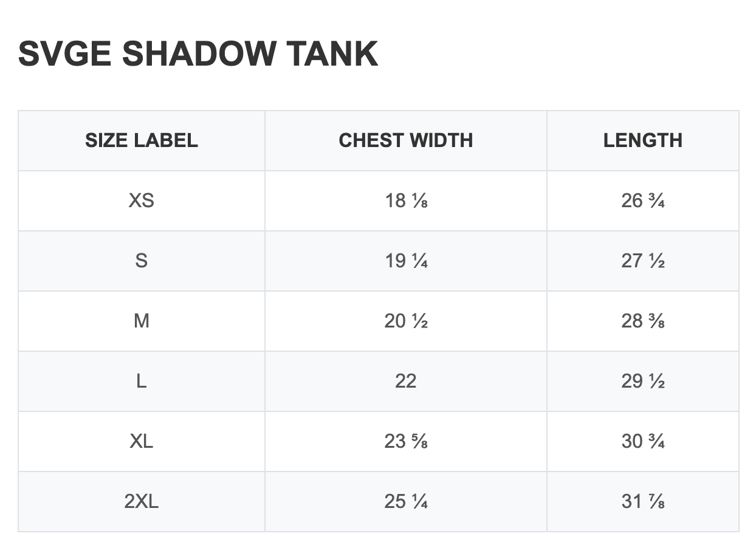
Task: Click the 23 ⅝ chest width value
Action: coord(406,441)
